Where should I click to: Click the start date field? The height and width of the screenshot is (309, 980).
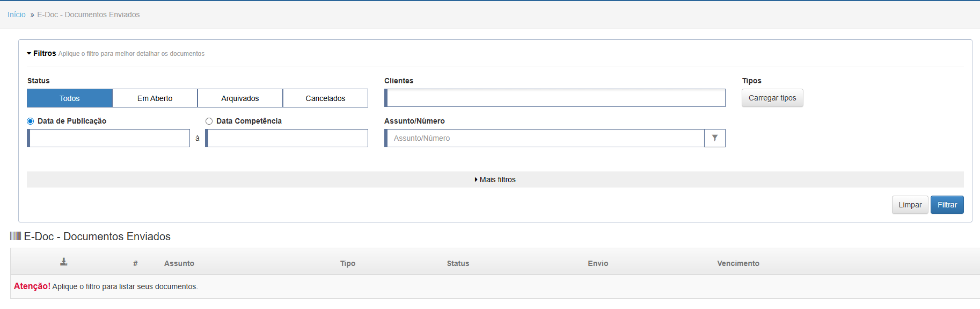(108, 138)
